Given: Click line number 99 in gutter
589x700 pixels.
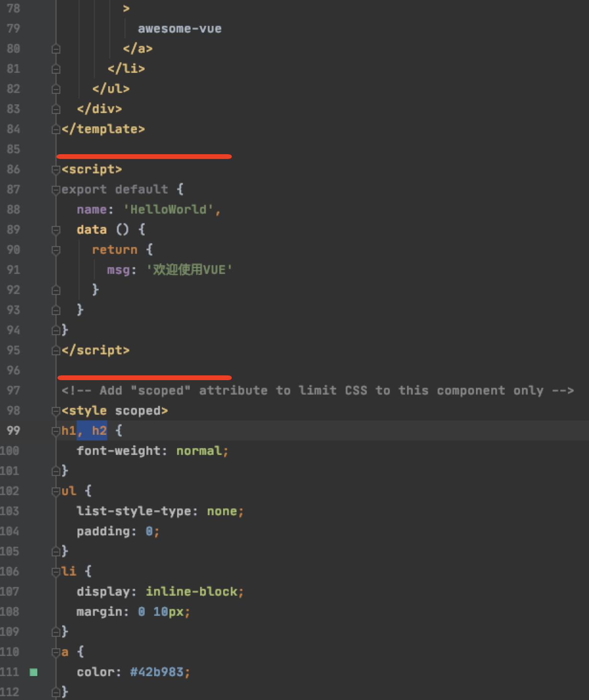Looking at the screenshot, I should [13, 430].
